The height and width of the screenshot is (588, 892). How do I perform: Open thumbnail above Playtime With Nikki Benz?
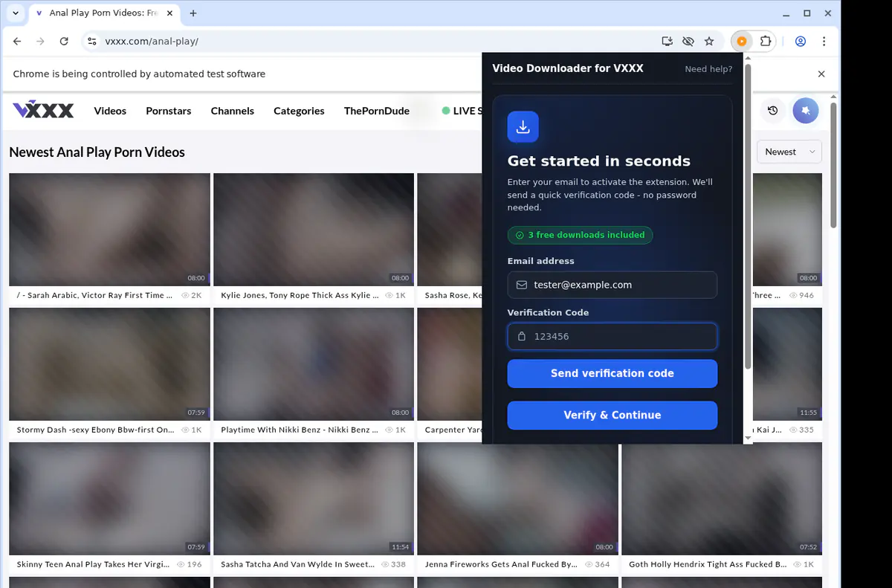click(x=314, y=364)
